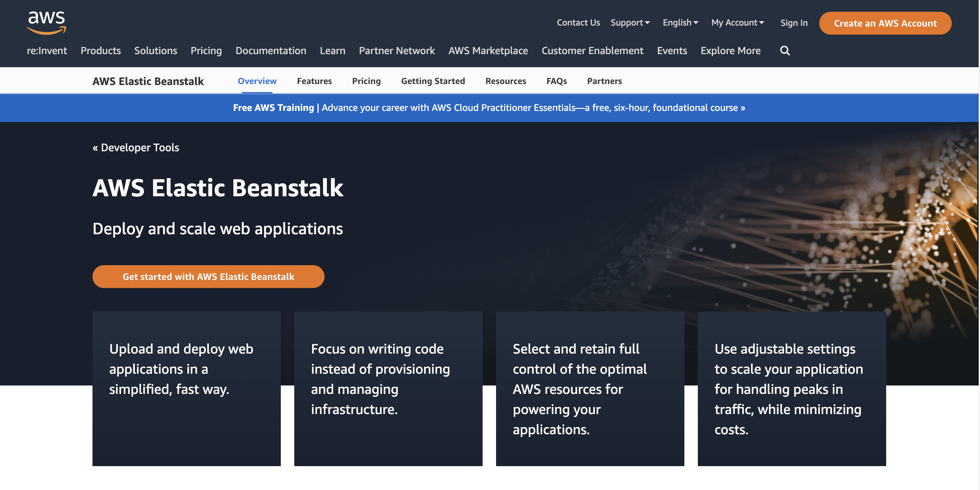Click Create an AWS Account button
980x490 pixels.
point(885,23)
